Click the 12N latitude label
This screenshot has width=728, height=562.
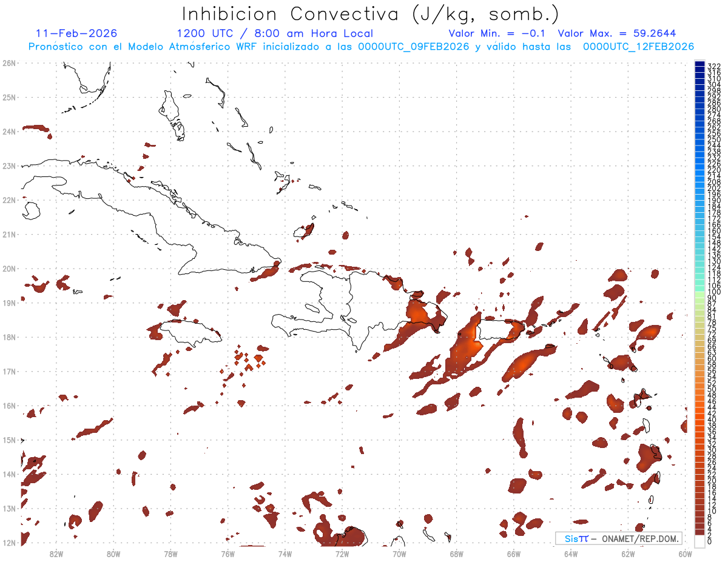[8, 543]
